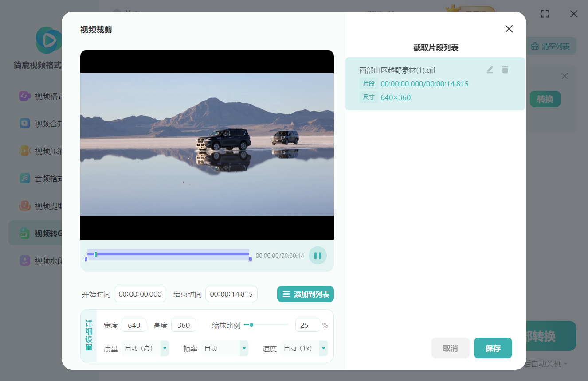This screenshot has height=381, width=588.
Task: Click the pencil icon to rename the GIF clip
Action: (x=490, y=70)
